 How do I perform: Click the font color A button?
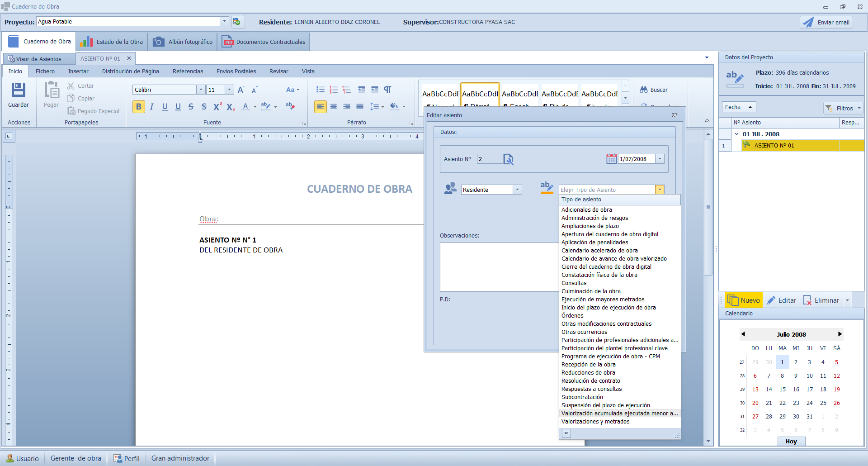pos(245,107)
